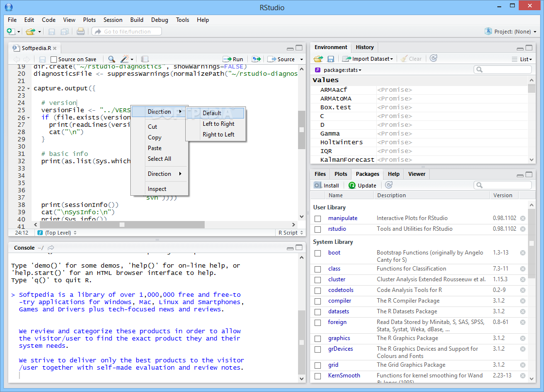Maximize the Environment pane
544x392 pixels.
pos(529,48)
